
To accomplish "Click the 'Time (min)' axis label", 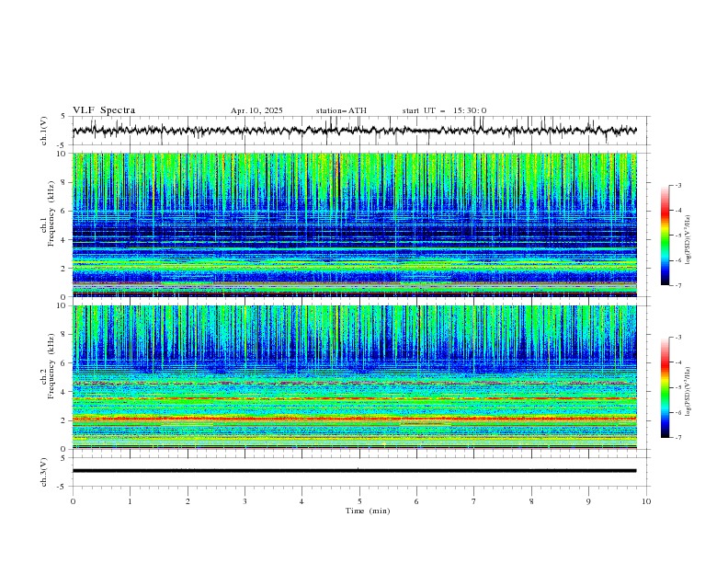I will click(x=368, y=511).
